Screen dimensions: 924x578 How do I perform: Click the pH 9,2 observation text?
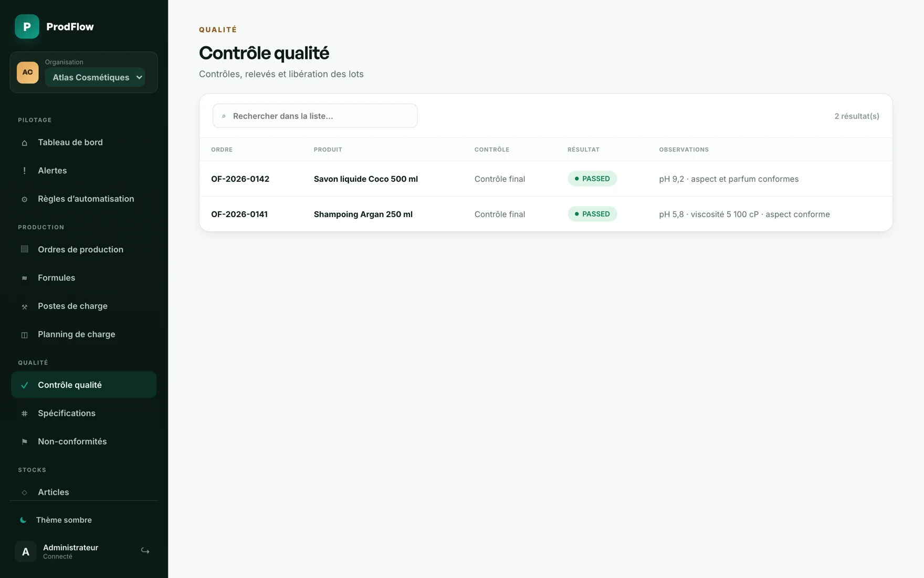click(x=729, y=179)
